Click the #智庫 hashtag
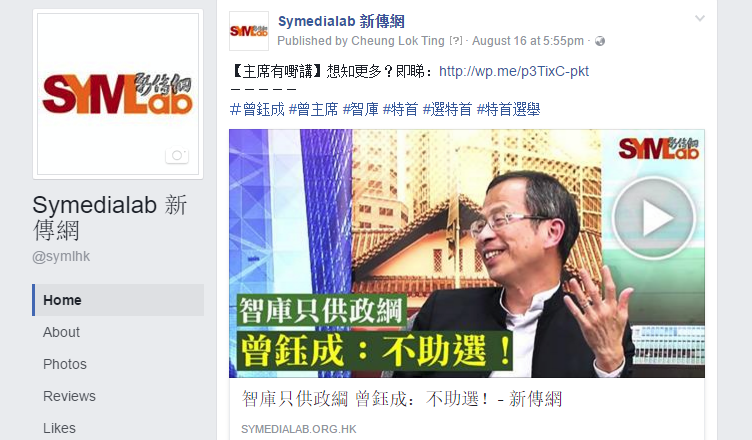The width and height of the screenshot is (752, 440). coord(361,109)
